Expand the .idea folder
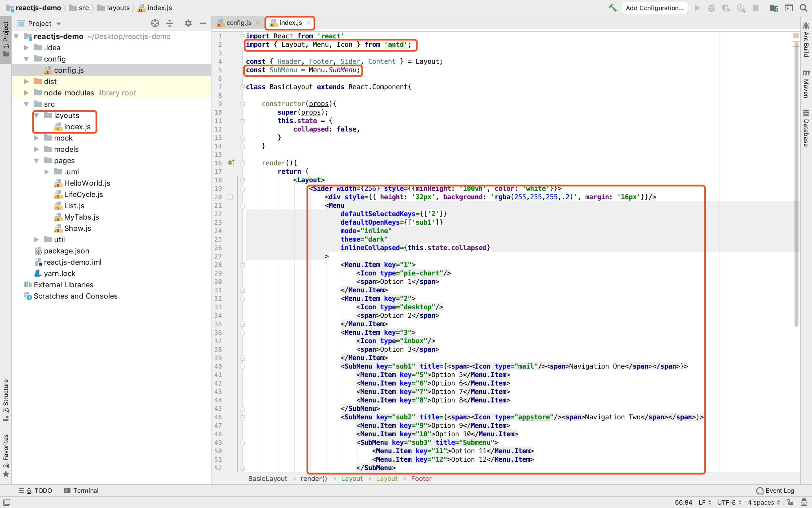812x508 pixels. click(x=26, y=48)
